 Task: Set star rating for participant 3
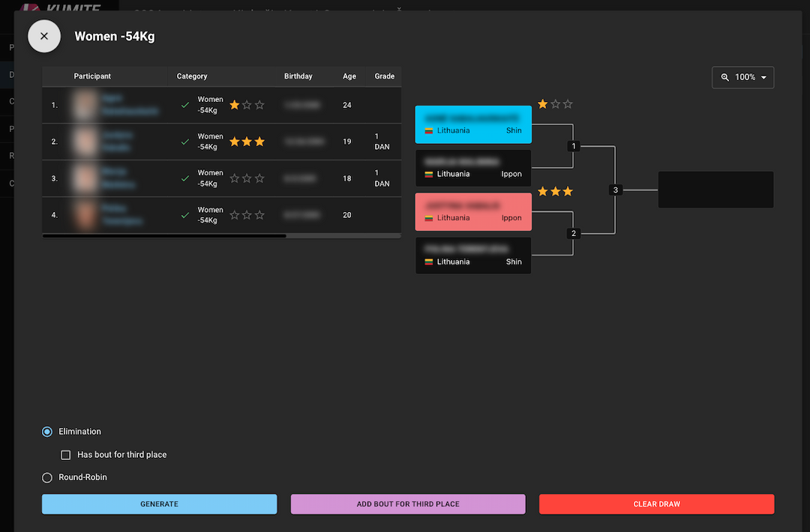click(x=247, y=178)
